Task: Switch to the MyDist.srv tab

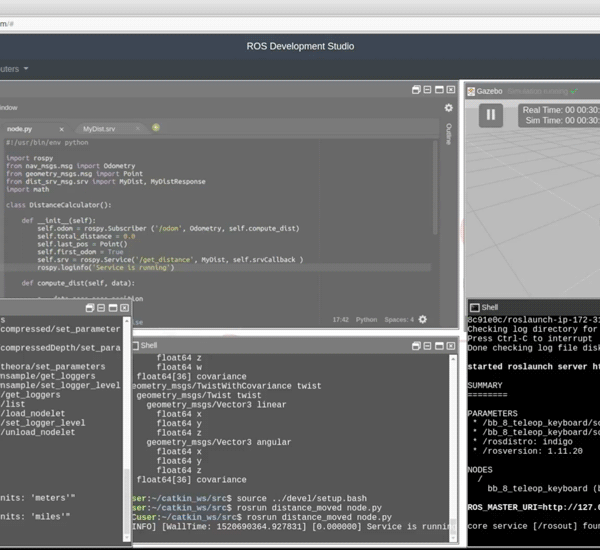Action: [x=99, y=129]
